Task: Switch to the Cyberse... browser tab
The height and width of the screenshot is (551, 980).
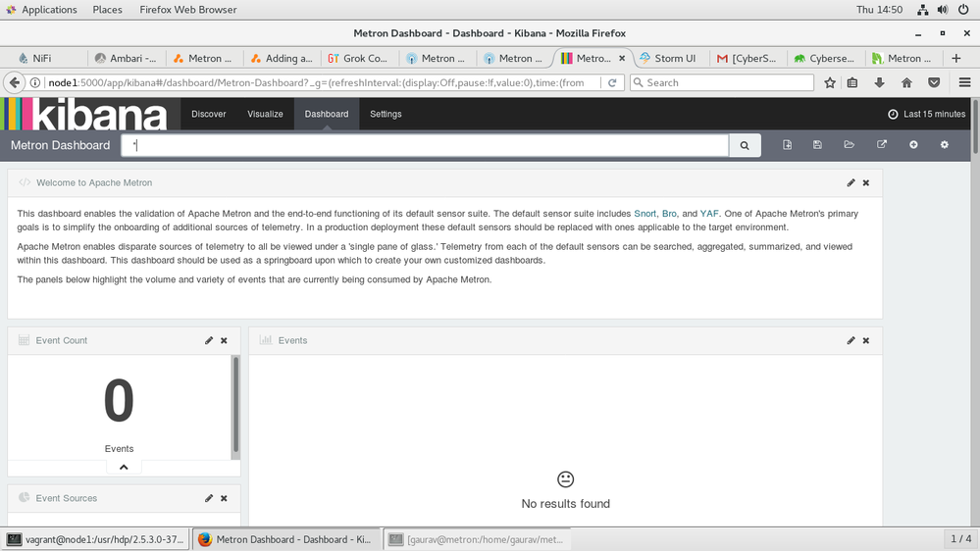Action: click(x=826, y=58)
